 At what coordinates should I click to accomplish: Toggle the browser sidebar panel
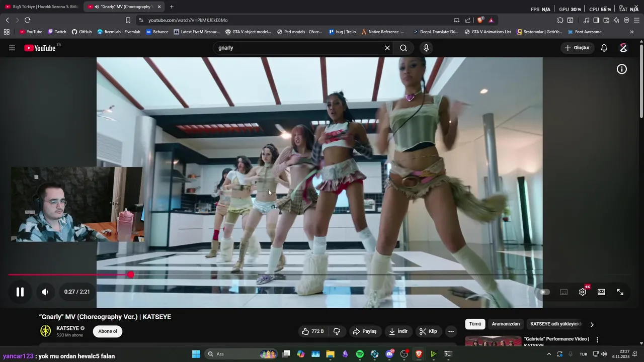click(596, 20)
